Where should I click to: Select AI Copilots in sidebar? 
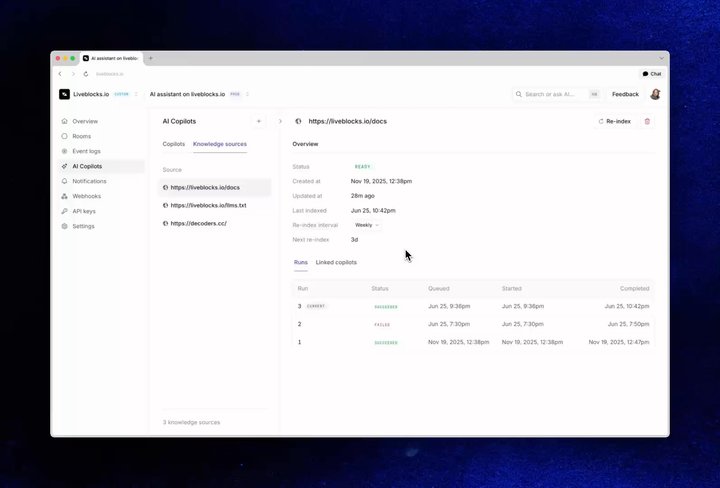[101, 166]
